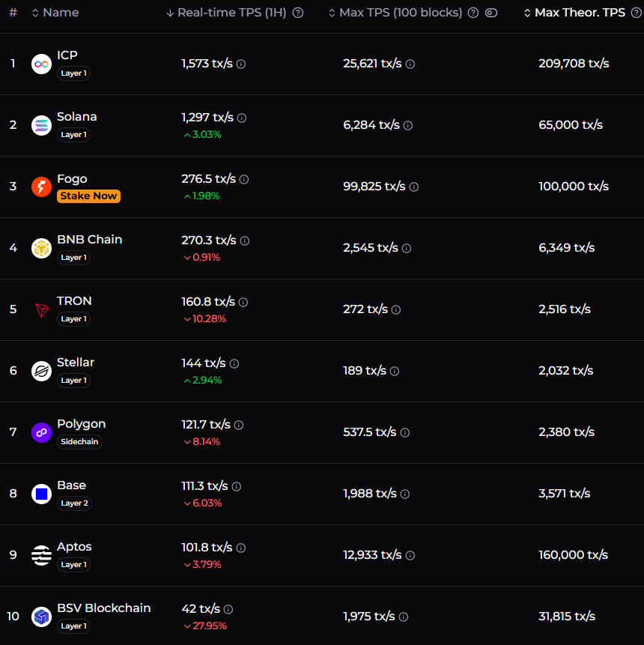Image resolution: width=644 pixels, height=645 pixels.
Task: Sort table by Name column
Action: 55,13
